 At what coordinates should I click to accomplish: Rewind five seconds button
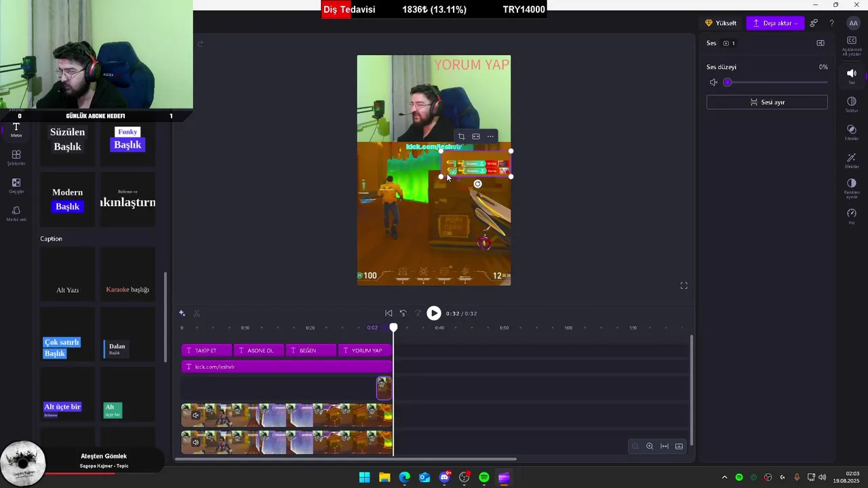(403, 313)
